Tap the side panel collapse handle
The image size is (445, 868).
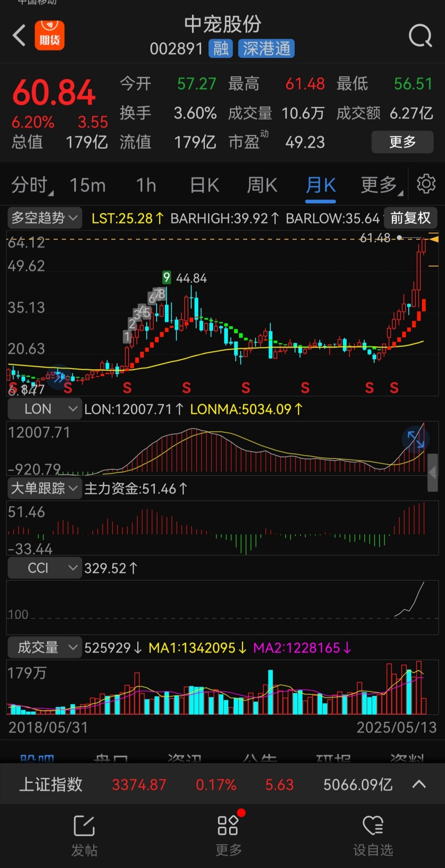(x=433, y=473)
